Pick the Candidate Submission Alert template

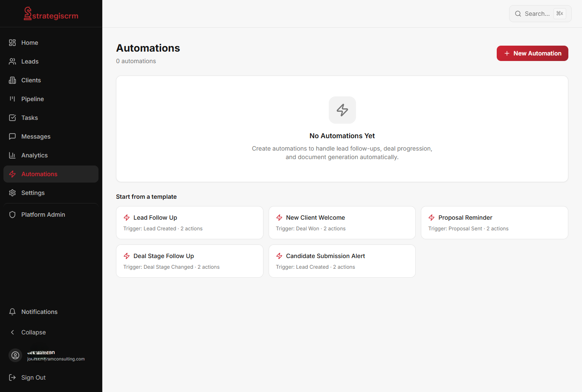click(x=342, y=261)
